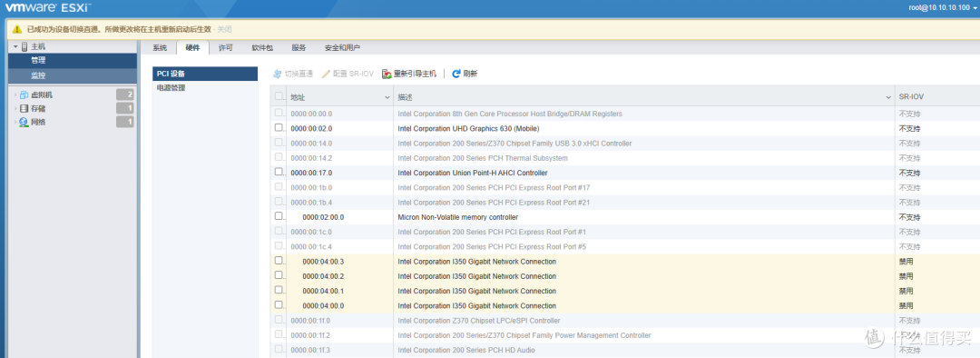980x358 pixels.
Task: Click the warning triangle icon in banner
Action: click(x=17, y=29)
